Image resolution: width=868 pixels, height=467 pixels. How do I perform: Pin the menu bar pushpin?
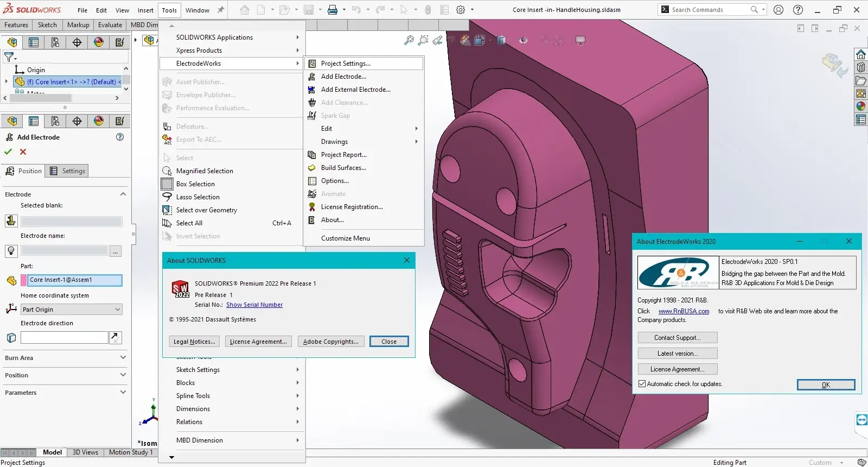pyautogui.click(x=221, y=10)
